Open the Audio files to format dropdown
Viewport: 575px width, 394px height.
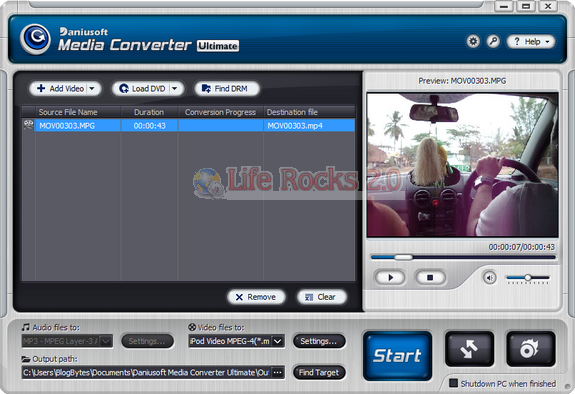(x=67, y=341)
